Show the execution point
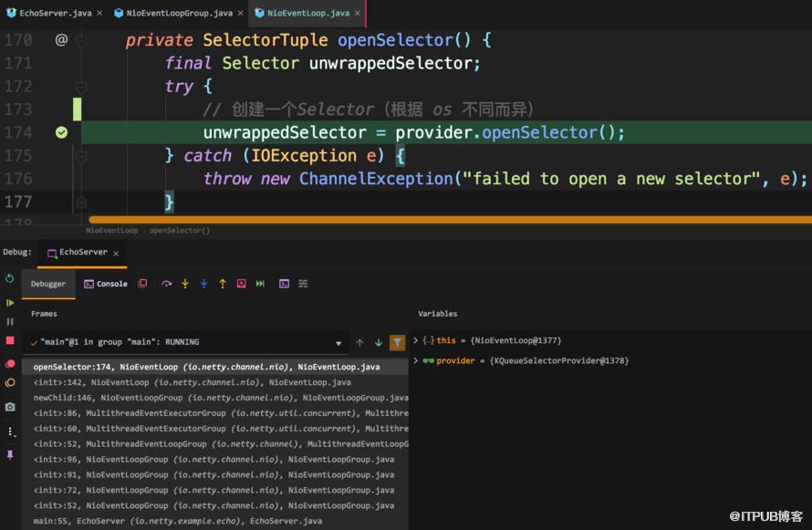The height and width of the screenshot is (530, 812). (x=143, y=284)
